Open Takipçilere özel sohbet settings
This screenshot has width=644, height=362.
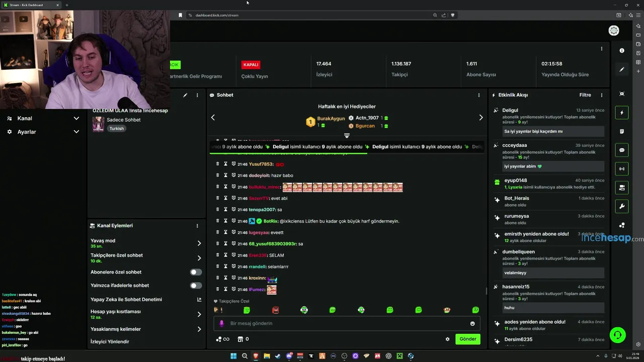point(146,258)
